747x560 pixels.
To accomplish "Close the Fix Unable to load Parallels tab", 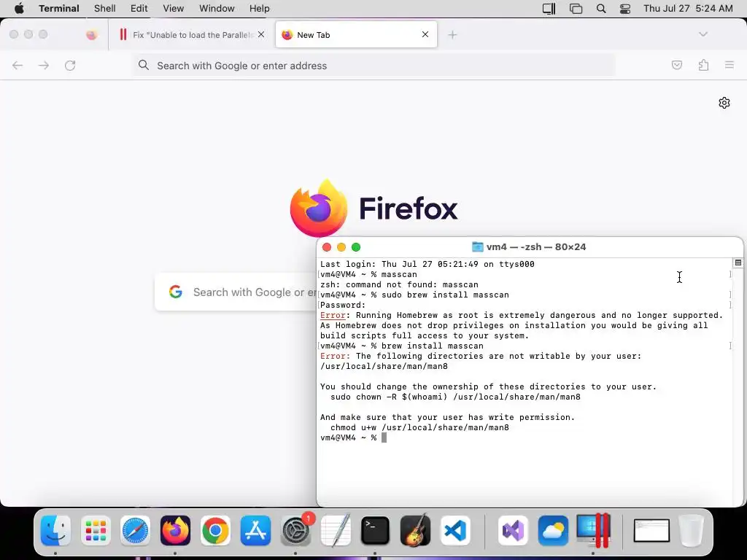I will click(261, 34).
